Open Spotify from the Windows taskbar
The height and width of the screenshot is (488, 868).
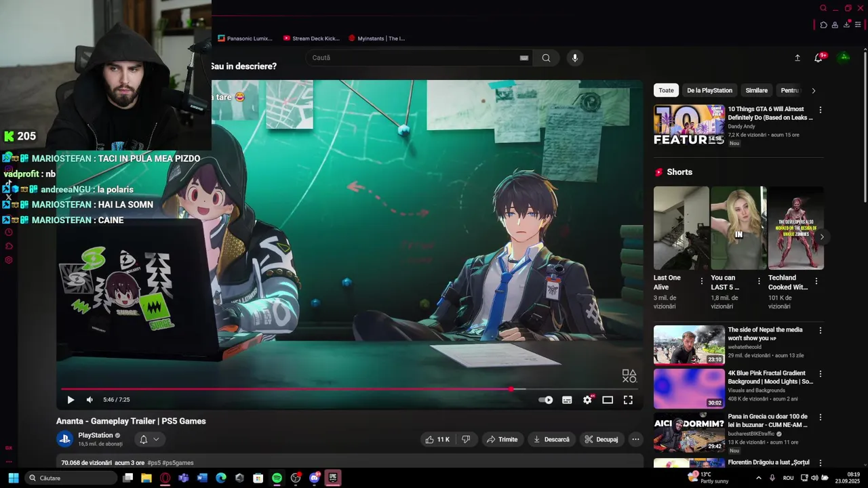click(x=277, y=478)
